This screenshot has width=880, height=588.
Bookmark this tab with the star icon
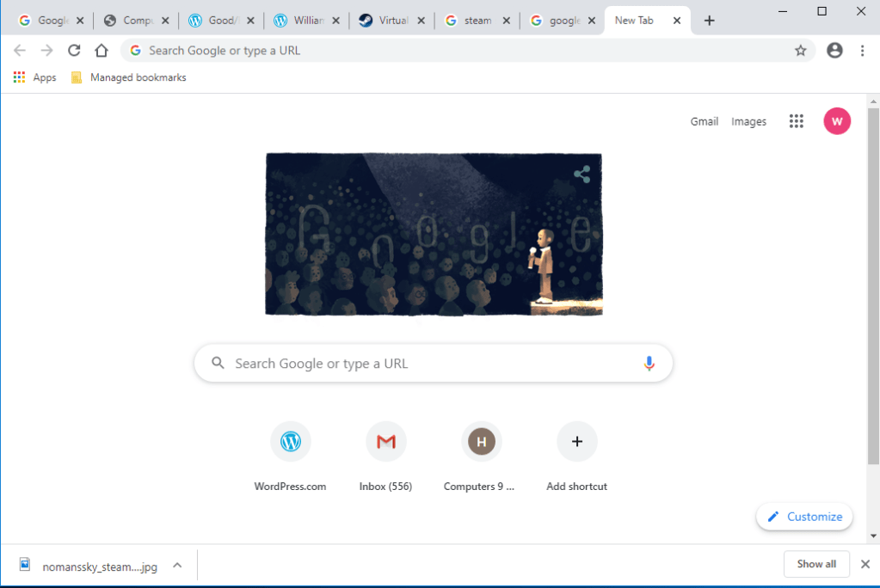(x=800, y=51)
